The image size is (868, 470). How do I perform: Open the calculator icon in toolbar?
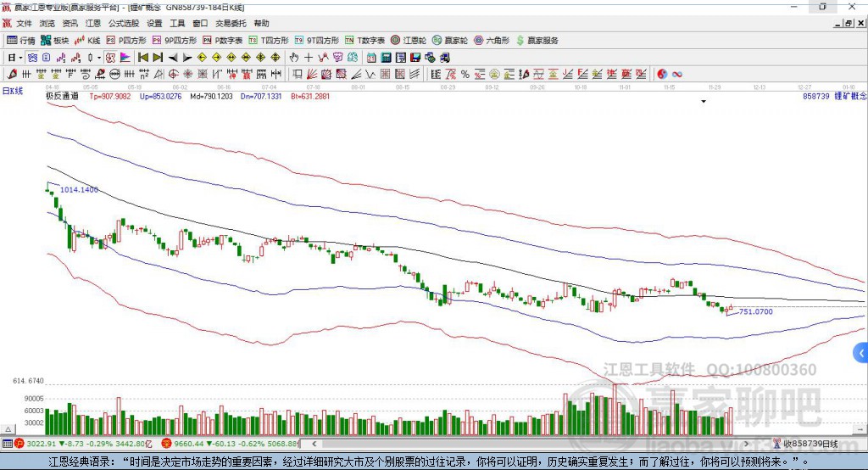pos(387,57)
